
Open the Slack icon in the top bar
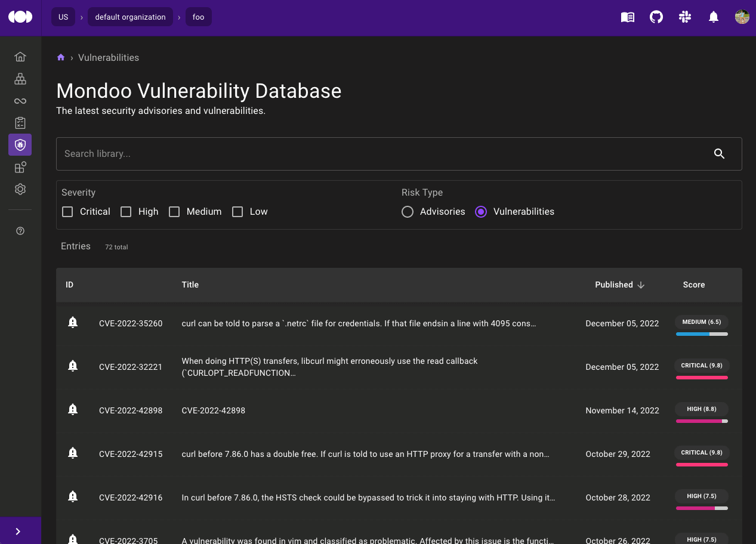point(684,17)
